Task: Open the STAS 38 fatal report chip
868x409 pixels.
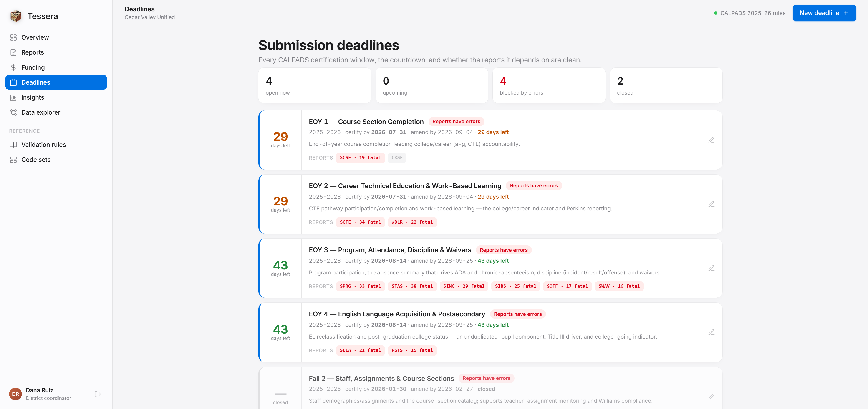Action: [412, 286]
